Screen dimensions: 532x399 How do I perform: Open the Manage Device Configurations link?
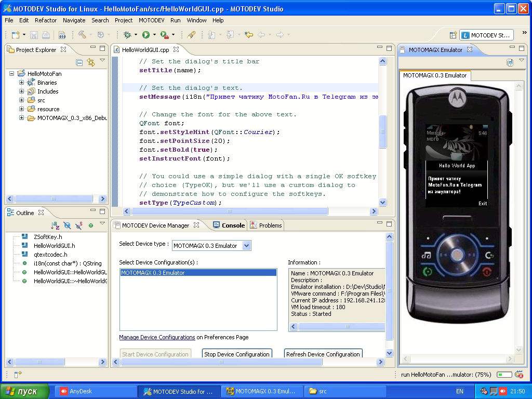click(x=157, y=337)
